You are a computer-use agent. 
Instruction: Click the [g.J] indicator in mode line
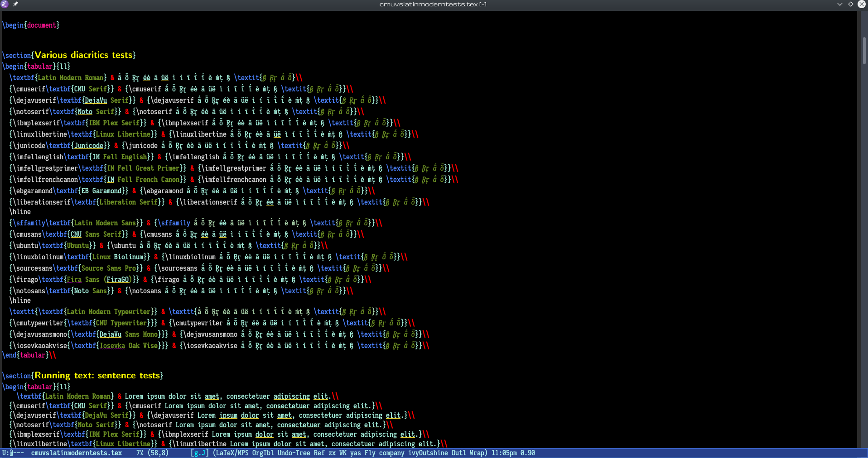tap(200, 453)
